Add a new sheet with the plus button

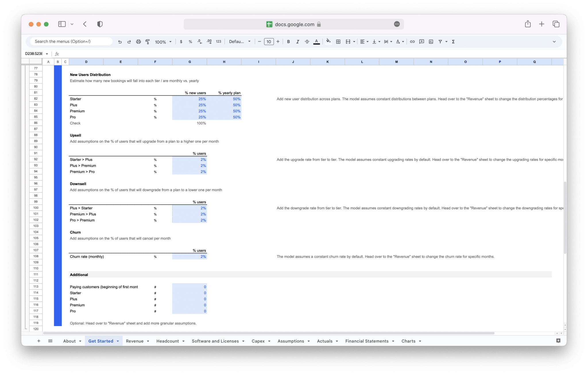click(39, 341)
